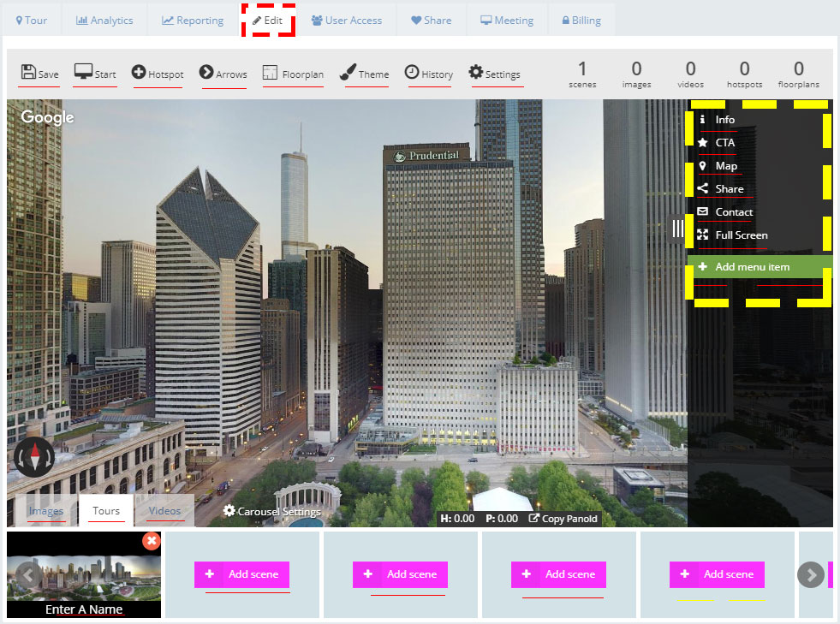
Task: Open the Theme brush tool
Action: pos(364,73)
